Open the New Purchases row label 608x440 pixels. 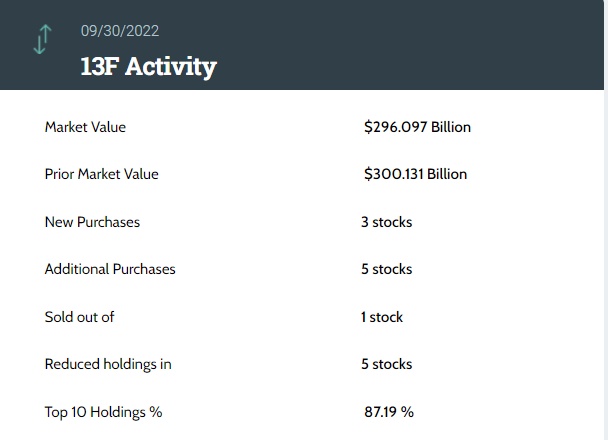92,222
